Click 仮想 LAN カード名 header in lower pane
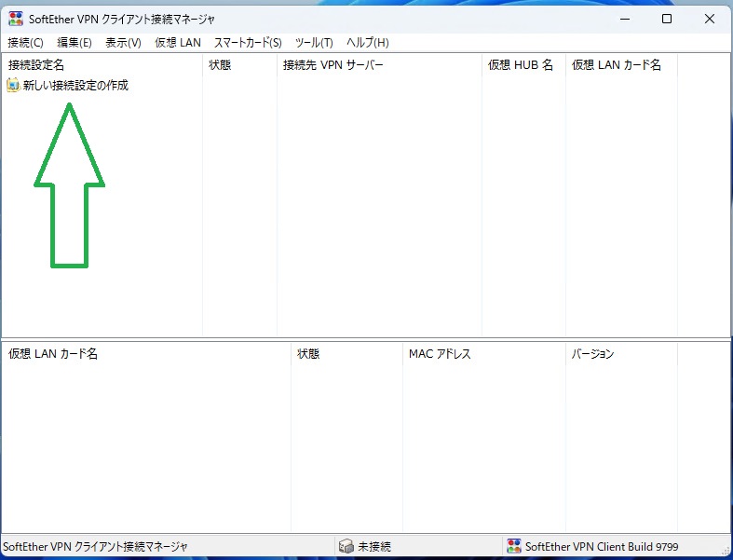Screen dimensions: 733x560 [x=53, y=354]
